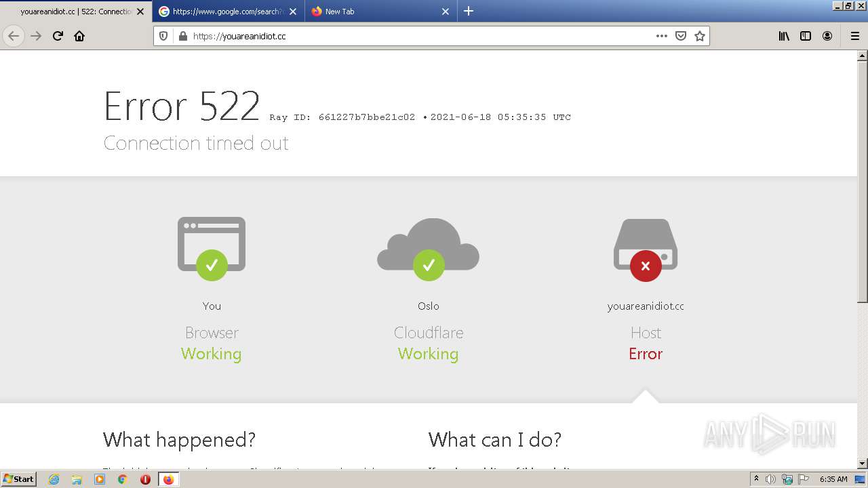Open Windows Media Player from taskbar

pos(100,479)
